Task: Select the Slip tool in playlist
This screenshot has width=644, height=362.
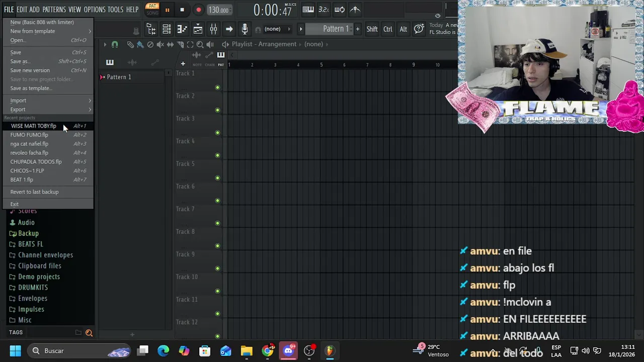Action: click(170, 44)
